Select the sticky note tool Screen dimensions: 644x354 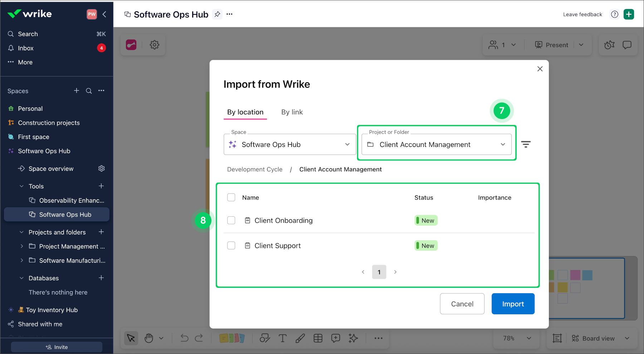233,338
